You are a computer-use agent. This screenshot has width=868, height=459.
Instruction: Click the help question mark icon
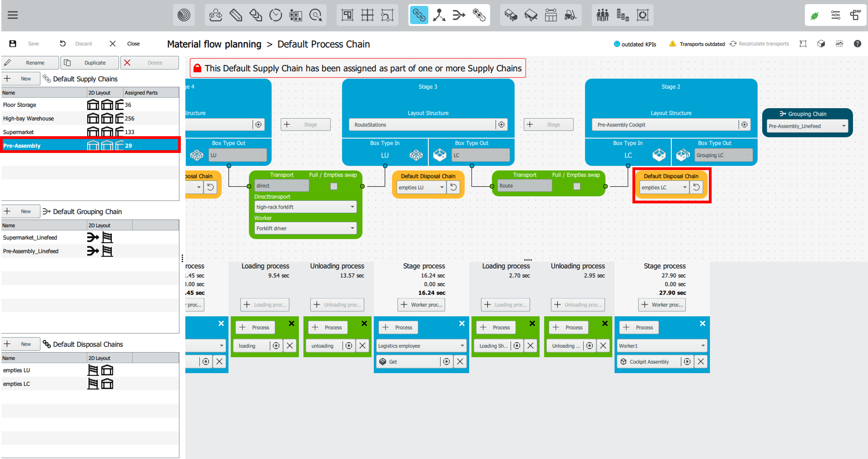point(857,44)
